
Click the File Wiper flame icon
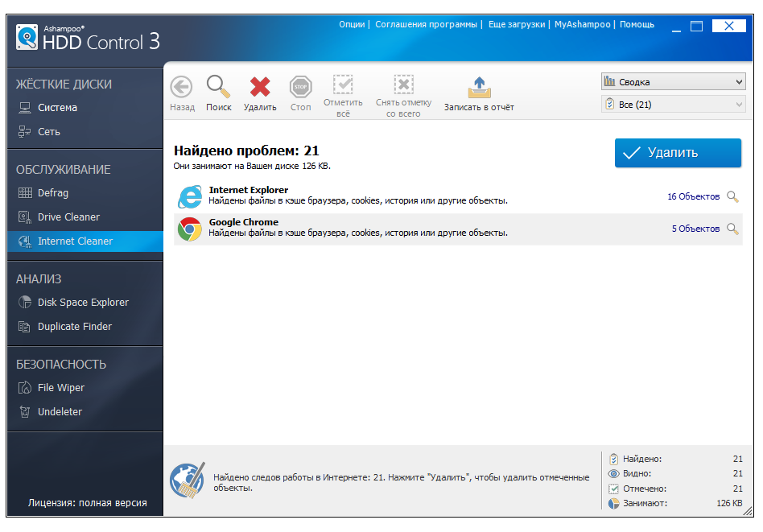point(24,387)
